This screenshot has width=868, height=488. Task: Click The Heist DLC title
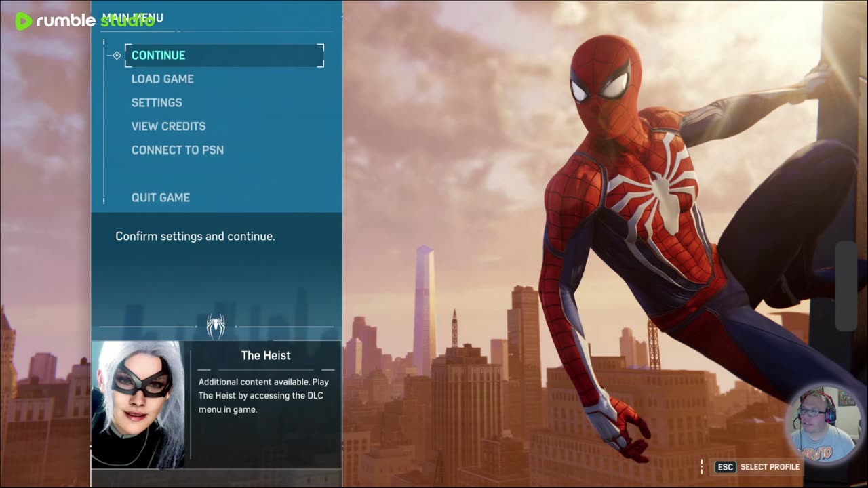point(266,356)
